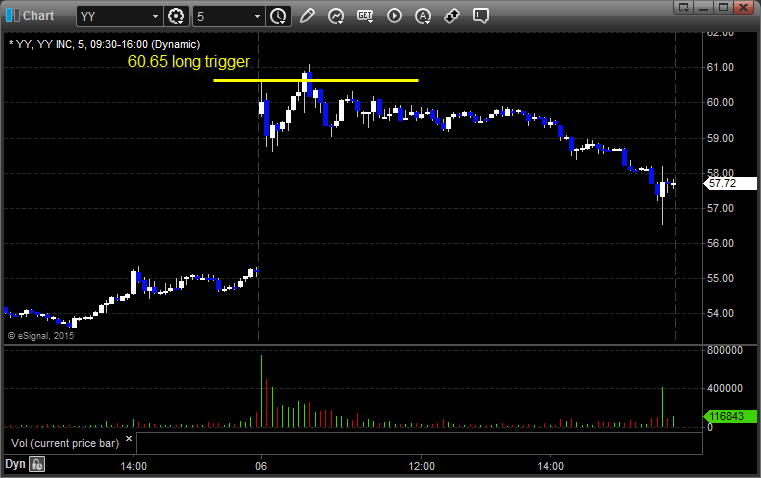Open the chart comment bubble icon
The height and width of the screenshot is (478, 761).
(x=480, y=16)
